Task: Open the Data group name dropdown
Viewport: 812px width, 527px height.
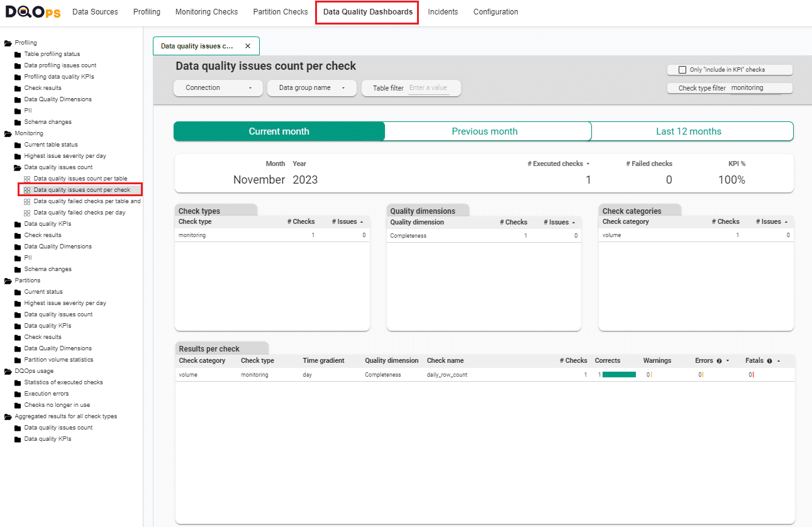Action: [x=311, y=88]
